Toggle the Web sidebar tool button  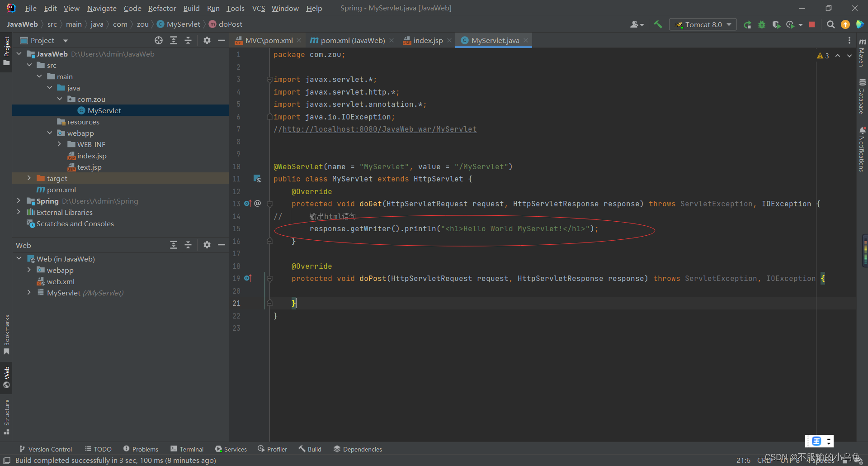click(6, 377)
